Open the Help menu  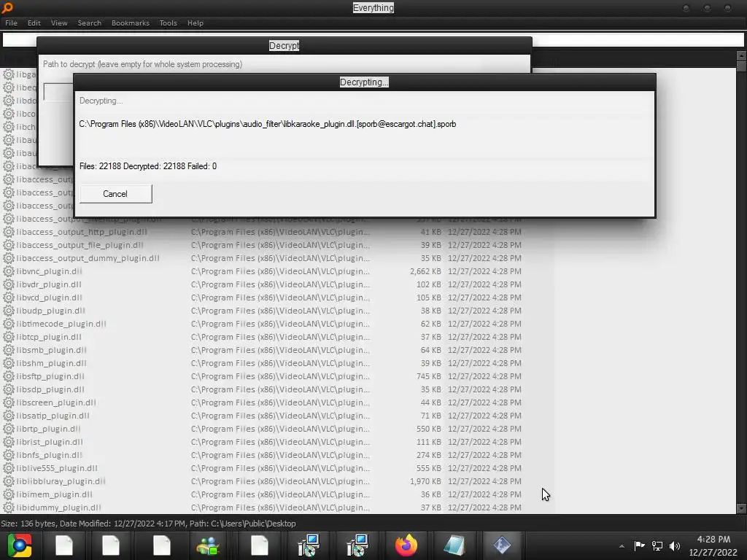pyautogui.click(x=196, y=23)
